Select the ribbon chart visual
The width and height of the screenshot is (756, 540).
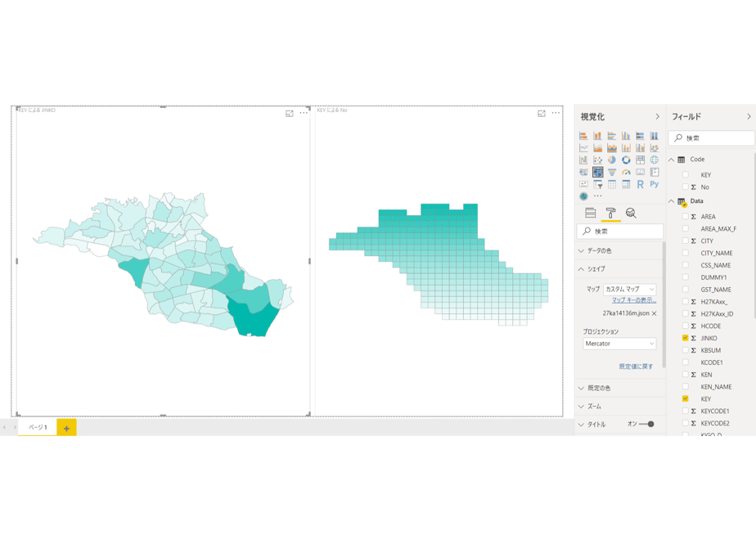click(x=655, y=147)
